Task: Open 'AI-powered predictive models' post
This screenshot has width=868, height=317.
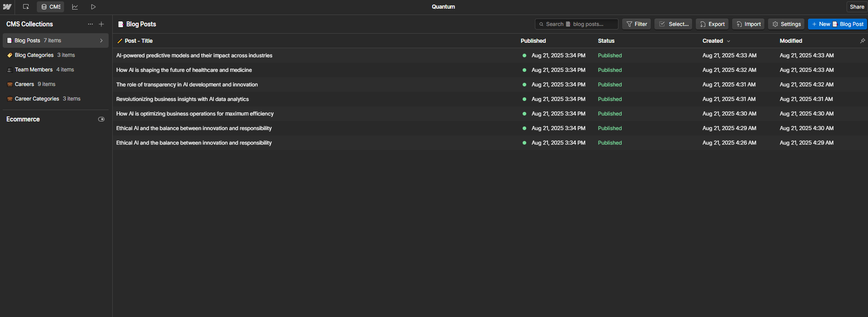Action: coord(194,55)
